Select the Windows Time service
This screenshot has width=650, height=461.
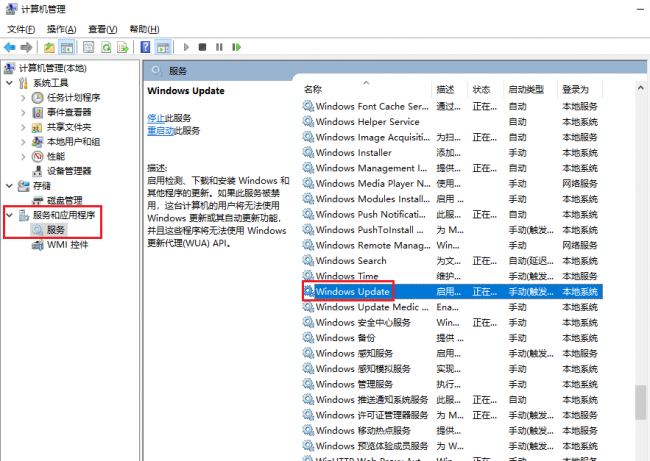[x=452, y=276]
